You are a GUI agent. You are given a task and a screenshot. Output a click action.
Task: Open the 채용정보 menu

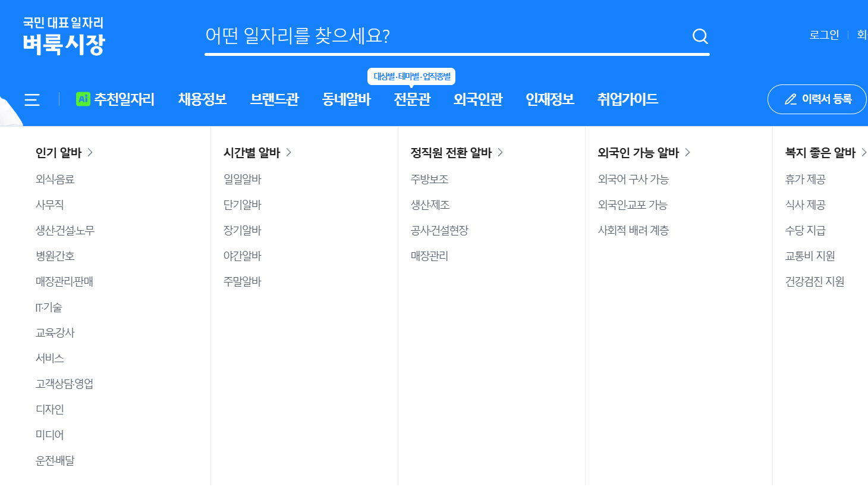[202, 99]
